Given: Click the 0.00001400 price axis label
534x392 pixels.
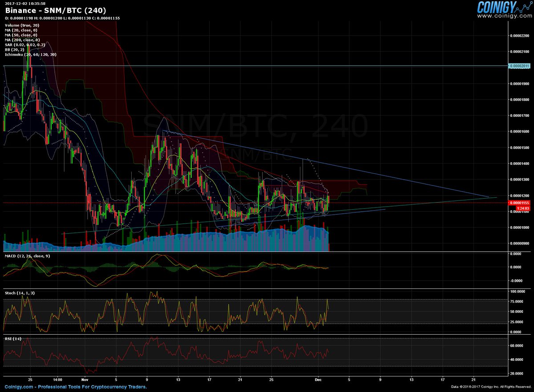Looking at the screenshot, I should (x=520, y=164).
